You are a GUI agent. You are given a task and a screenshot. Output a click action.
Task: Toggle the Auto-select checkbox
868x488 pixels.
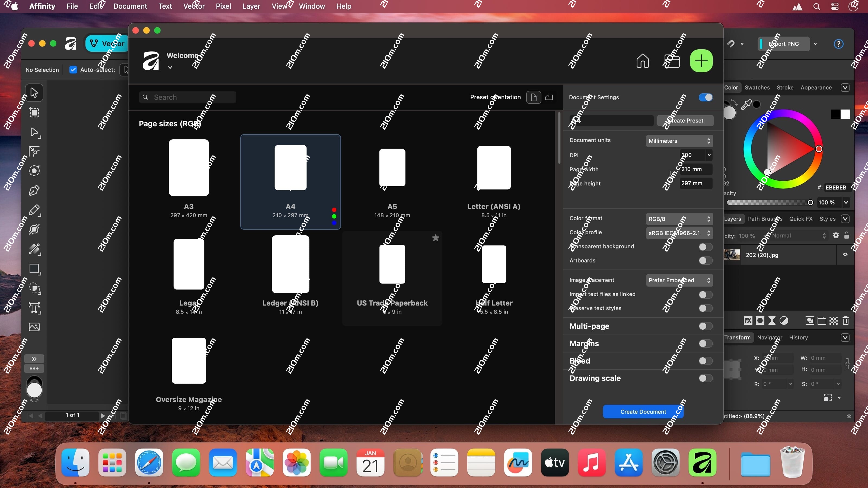point(73,70)
